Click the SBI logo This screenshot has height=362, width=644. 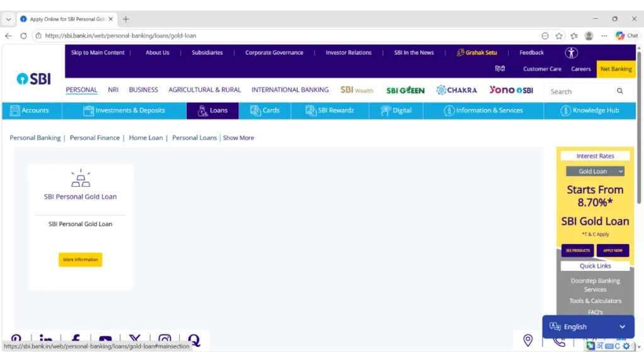(34, 79)
